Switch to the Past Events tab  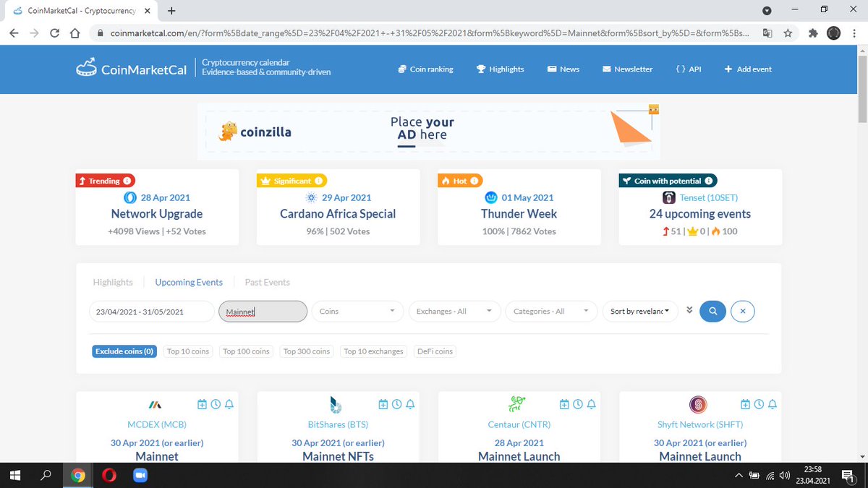point(268,282)
